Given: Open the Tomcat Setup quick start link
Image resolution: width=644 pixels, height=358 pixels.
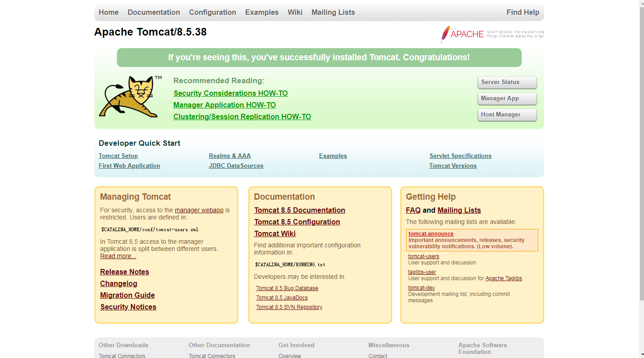Looking at the screenshot, I should coord(118,156).
